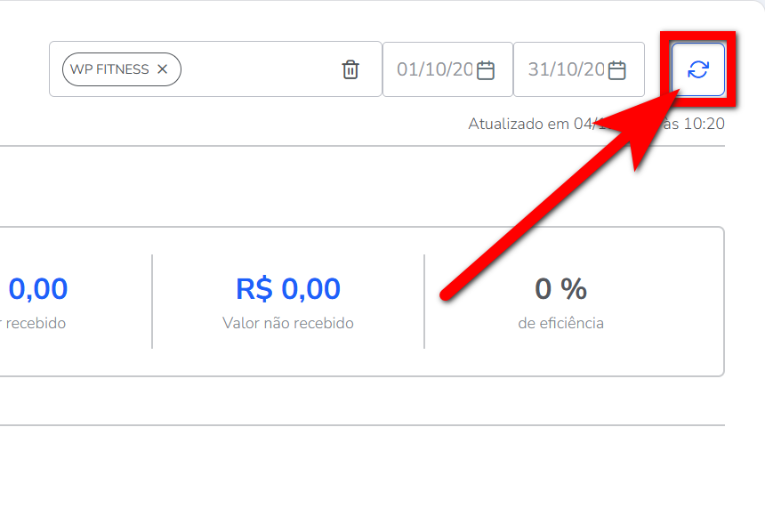Click the blue 0,00 received amount
The height and width of the screenshot is (532, 765).
(38, 288)
